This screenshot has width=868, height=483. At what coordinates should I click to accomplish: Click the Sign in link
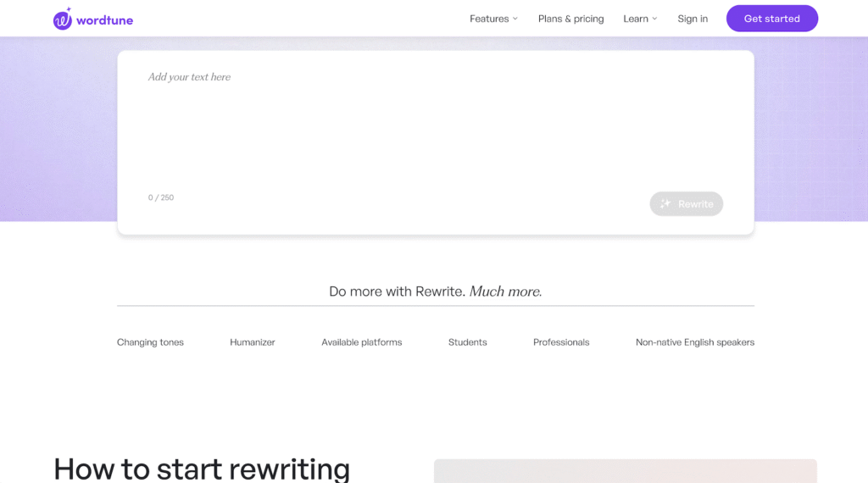click(x=693, y=19)
